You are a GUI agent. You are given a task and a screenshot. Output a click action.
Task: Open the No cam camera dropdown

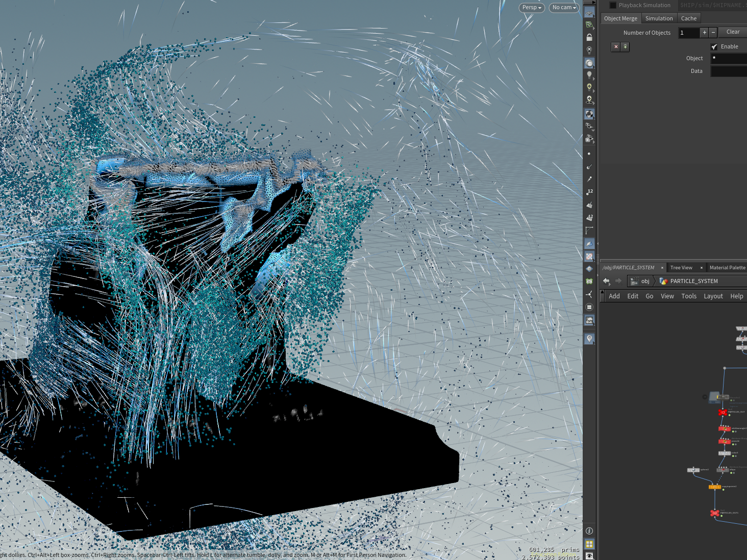(564, 8)
